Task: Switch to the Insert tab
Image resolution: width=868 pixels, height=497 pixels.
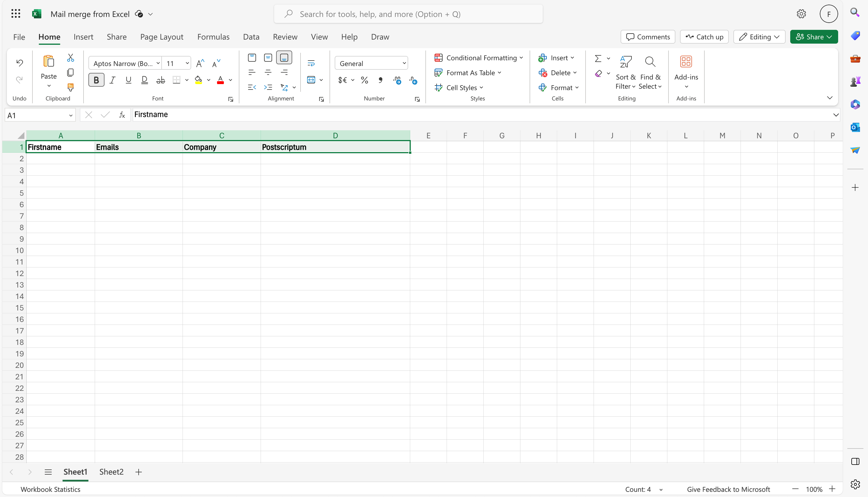Action: tap(83, 37)
